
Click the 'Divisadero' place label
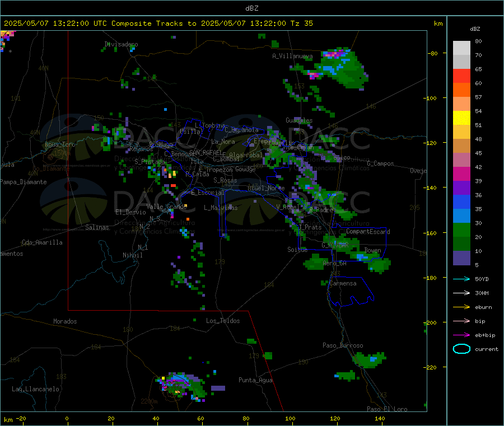coord(121,44)
